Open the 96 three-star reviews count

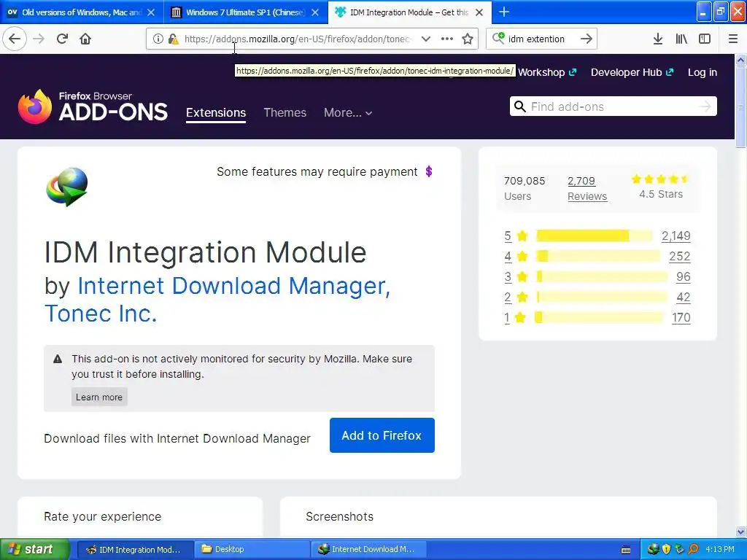(x=683, y=276)
